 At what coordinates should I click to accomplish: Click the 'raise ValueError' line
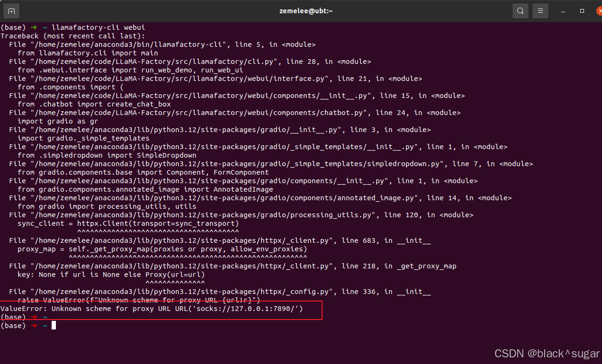pos(139,300)
